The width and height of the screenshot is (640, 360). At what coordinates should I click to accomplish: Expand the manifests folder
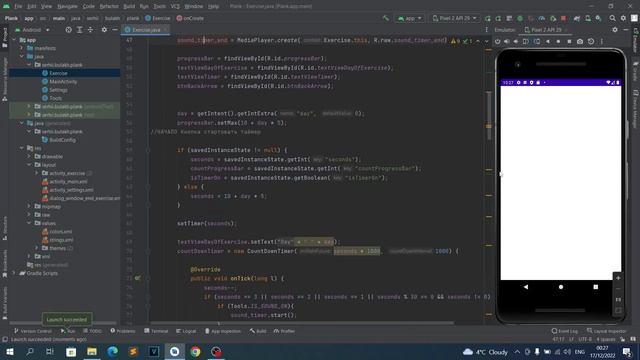point(22,48)
